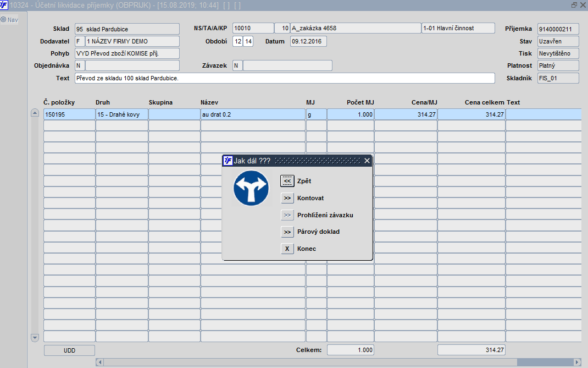Viewport: 588px width, 368px height.
Task: Click the blue fork-arrows icon in dialog
Action: click(x=251, y=188)
